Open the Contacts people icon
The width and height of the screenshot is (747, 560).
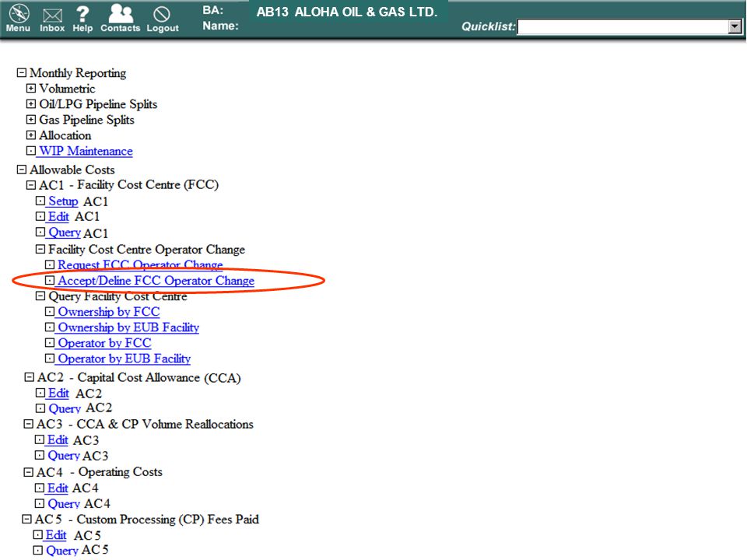121,13
